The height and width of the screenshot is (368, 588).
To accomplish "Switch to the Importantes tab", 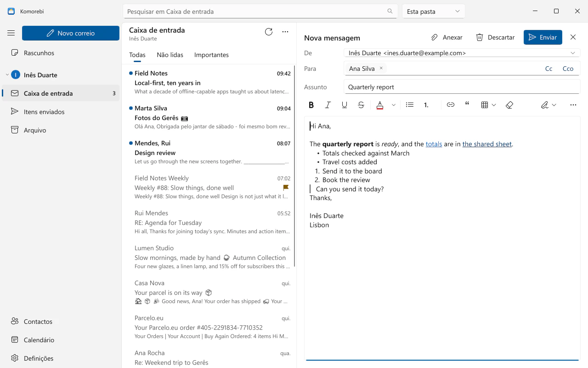I will coord(211,55).
